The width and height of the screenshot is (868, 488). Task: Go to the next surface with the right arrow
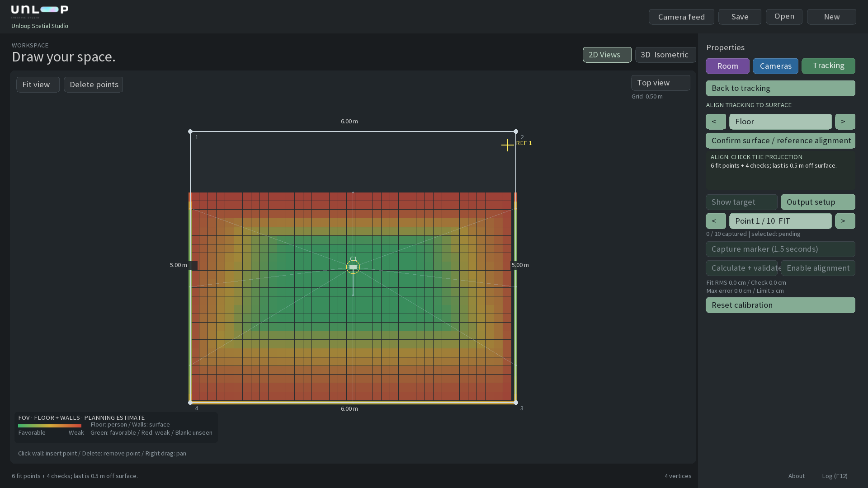(845, 122)
